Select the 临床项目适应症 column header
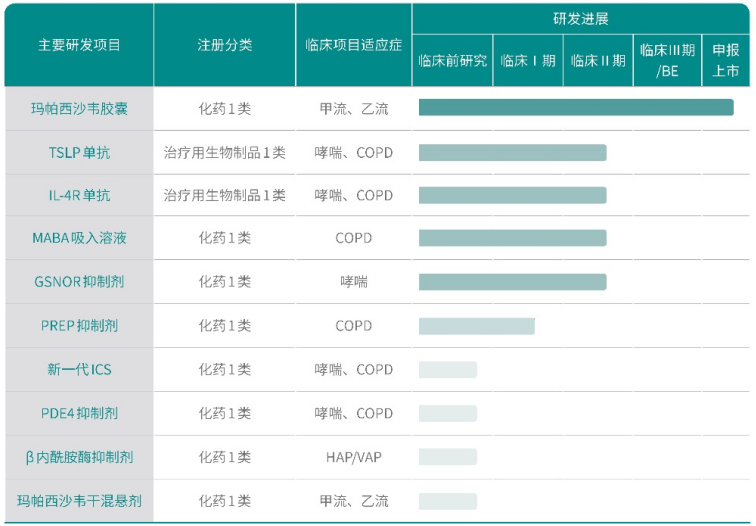The width and height of the screenshot is (756, 526). point(354,45)
